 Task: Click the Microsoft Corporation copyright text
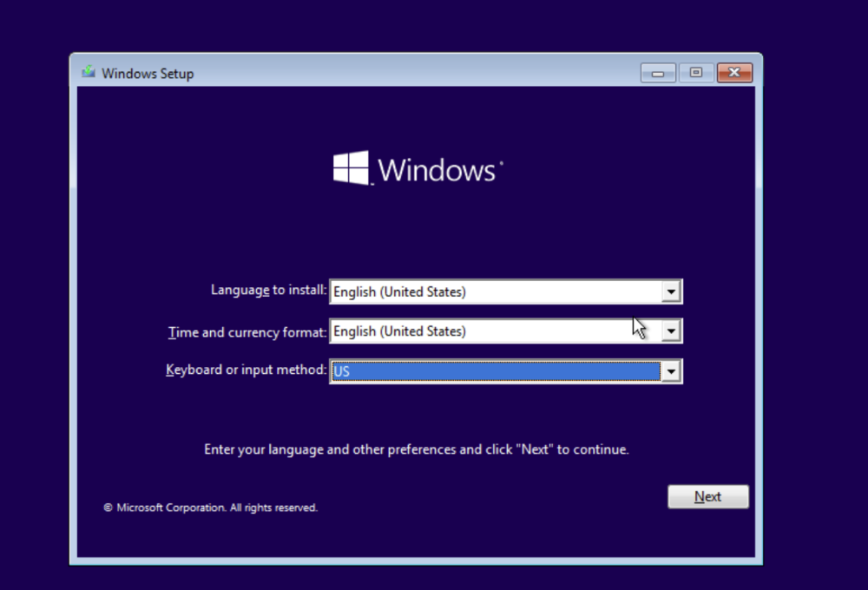[210, 508]
